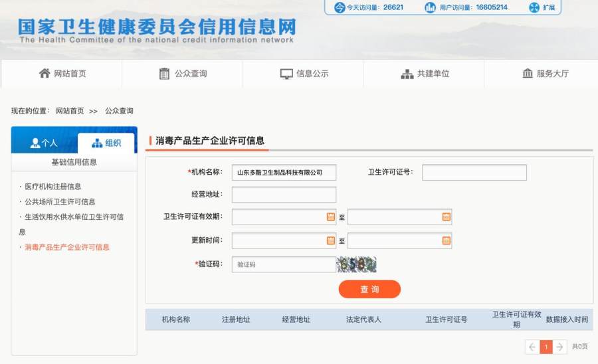The width and height of the screenshot is (598, 364).
Task: Click the 扩展 expand icon at top
Action: (x=534, y=7)
